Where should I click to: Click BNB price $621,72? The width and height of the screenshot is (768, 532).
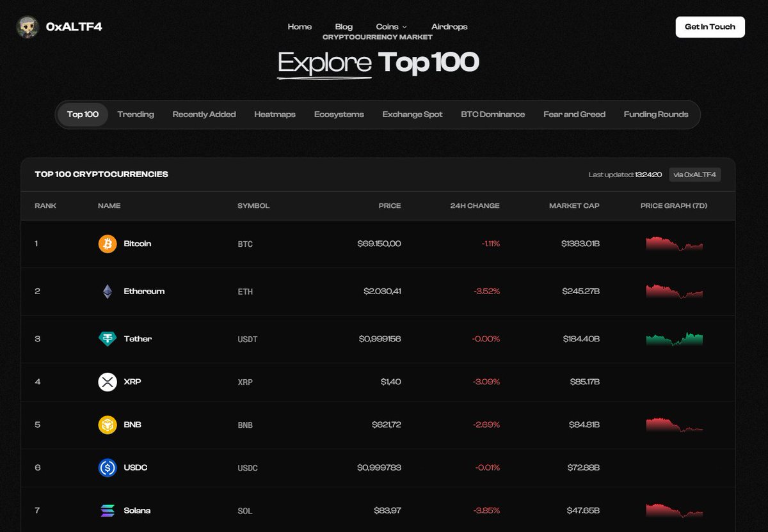tap(387, 425)
